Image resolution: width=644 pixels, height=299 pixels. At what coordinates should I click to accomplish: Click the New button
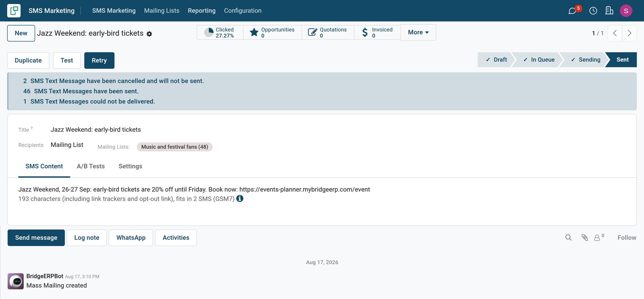click(21, 33)
